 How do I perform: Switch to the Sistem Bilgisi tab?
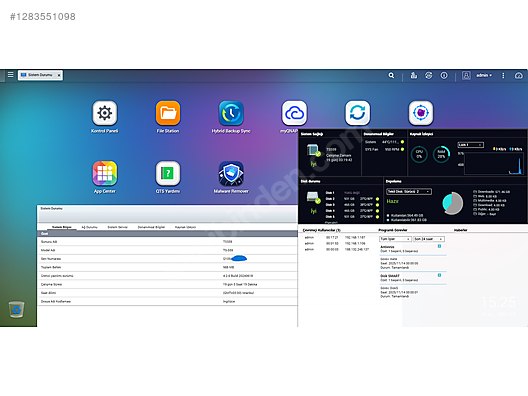[62, 227]
